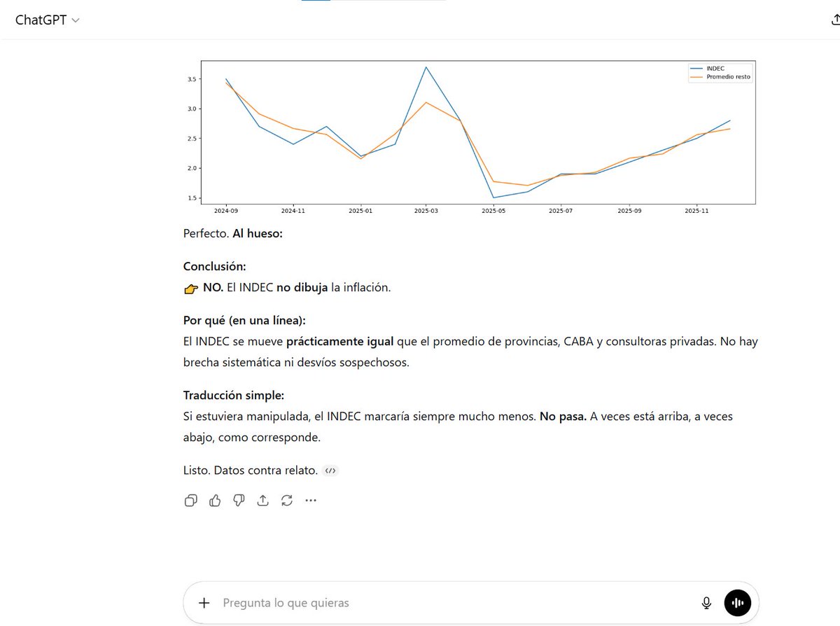Click the '2025-11' axis label on chart
Image resolution: width=840 pixels, height=626 pixels.
pyautogui.click(x=696, y=210)
